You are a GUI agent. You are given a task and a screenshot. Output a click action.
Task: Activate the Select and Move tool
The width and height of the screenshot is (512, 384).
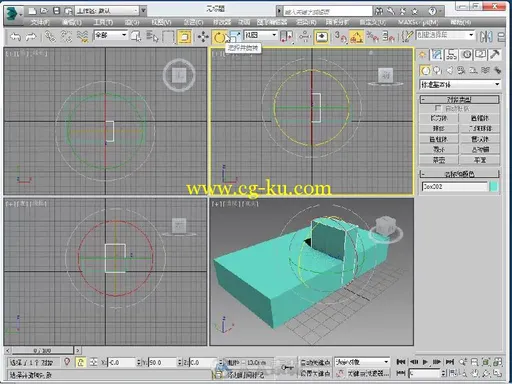click(x=203, y=36)
